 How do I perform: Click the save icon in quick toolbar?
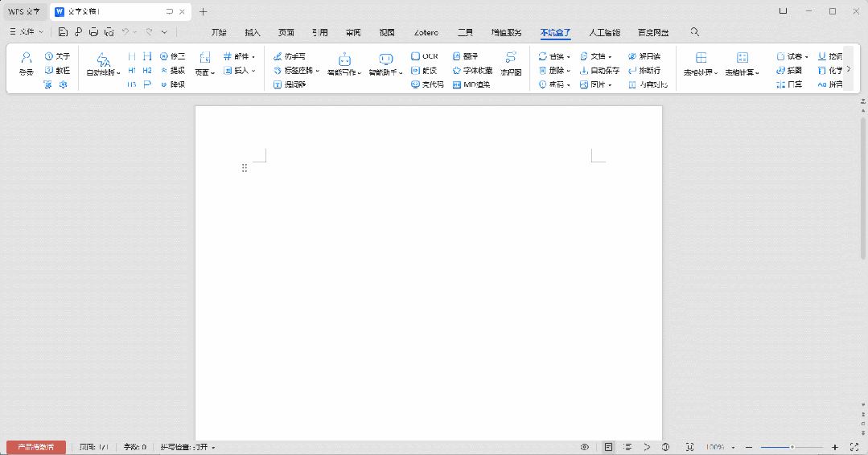coord(63,32)
